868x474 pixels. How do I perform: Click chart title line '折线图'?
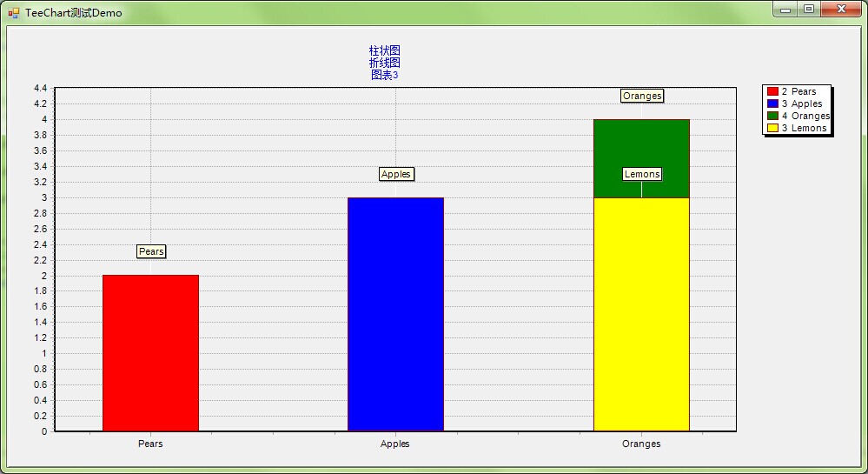tap(385, 63)
